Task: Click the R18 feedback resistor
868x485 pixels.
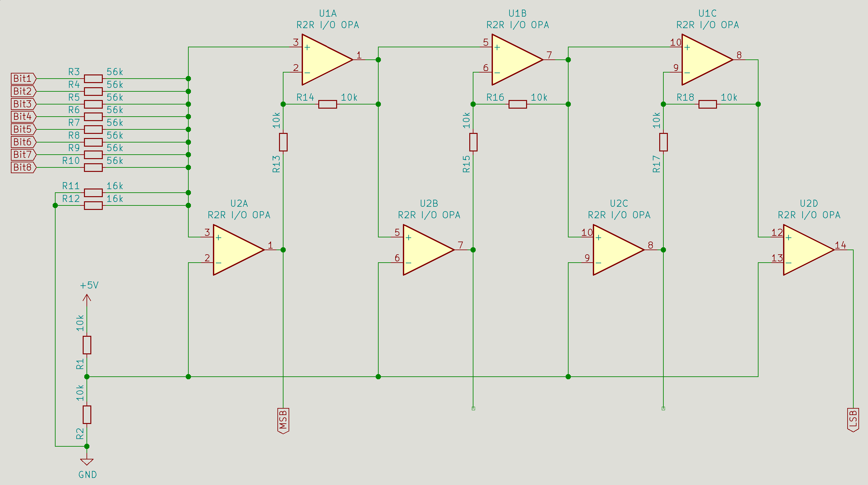Action: click(708, 104)
